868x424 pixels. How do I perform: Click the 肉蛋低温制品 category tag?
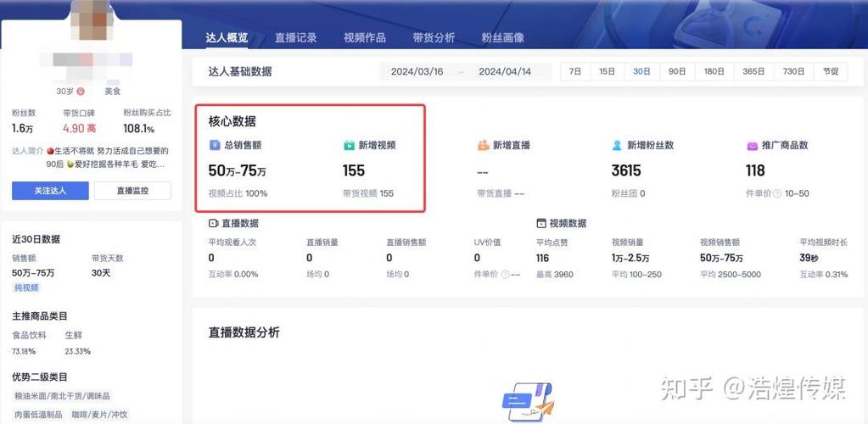39,415
